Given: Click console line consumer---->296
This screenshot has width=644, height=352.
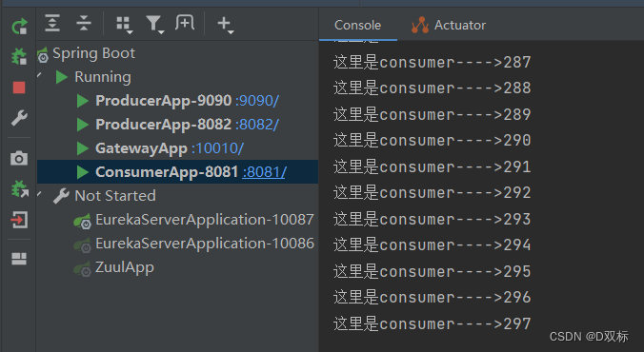Looking at the screenshot, I should pyautogui.click(x=433, y=298).
